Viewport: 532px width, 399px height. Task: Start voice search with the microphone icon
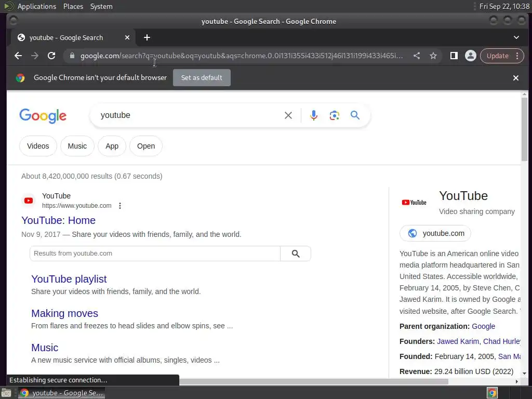314,115
